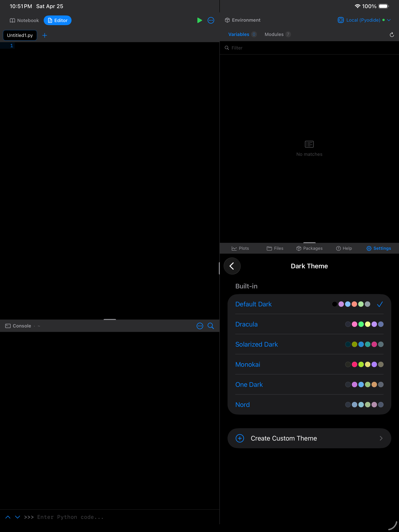Select the Default Dark theme
The height and width of the screenshot is (532, 399).
click(309, 304)
